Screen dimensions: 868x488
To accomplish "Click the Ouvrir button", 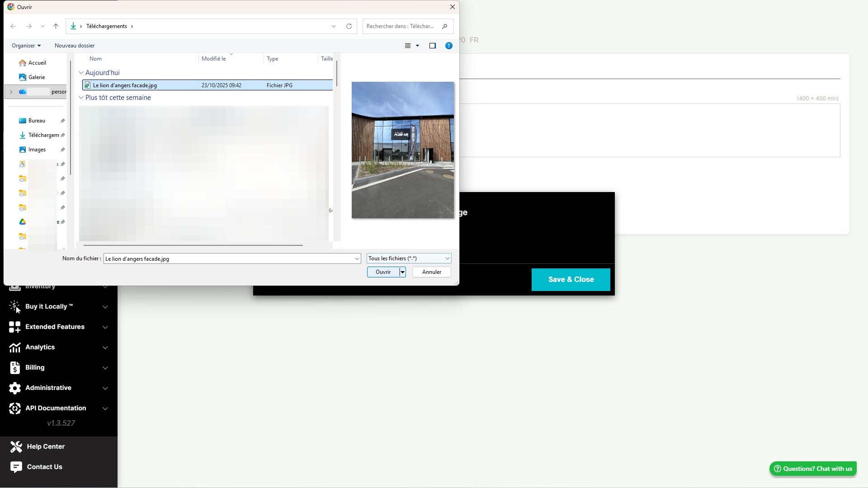I will click(x=383, y=272).
